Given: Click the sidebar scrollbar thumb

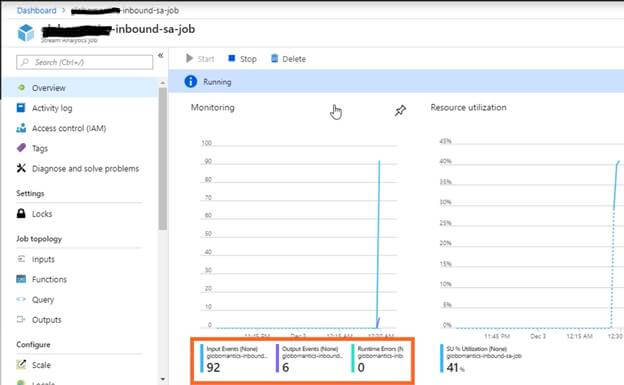Looking at the screenshot, I should tap(162, 159).
